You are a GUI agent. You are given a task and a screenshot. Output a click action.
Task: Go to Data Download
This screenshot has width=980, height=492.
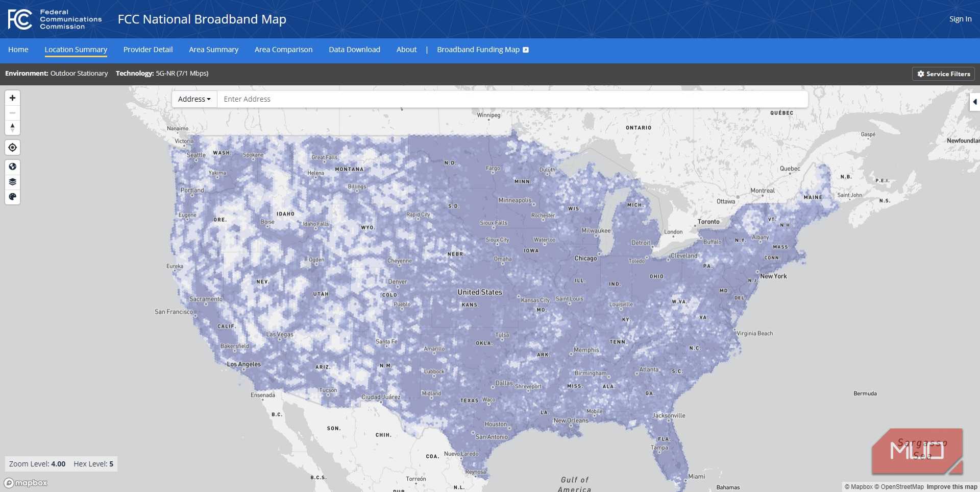click(x=354, y=50)
